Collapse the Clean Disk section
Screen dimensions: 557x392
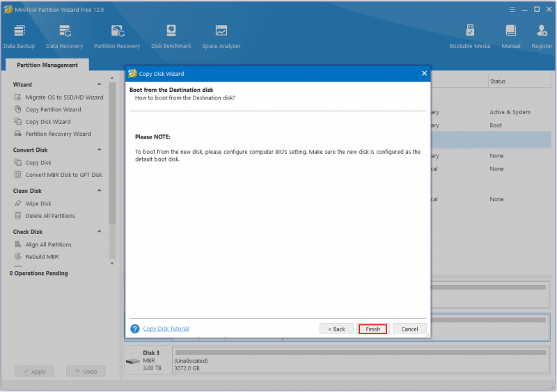point(99,191)
